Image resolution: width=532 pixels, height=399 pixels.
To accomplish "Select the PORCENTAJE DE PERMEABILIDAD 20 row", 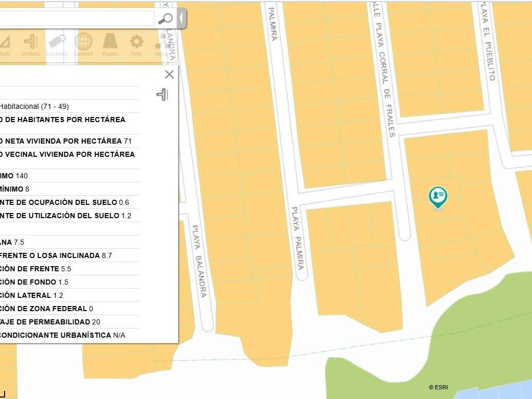I will pyautogui.click(x=49, y=322).
